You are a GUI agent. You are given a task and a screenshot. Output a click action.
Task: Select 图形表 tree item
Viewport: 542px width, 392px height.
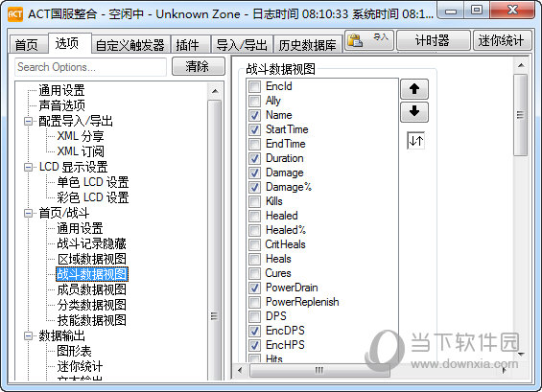[x=74, y=351]
